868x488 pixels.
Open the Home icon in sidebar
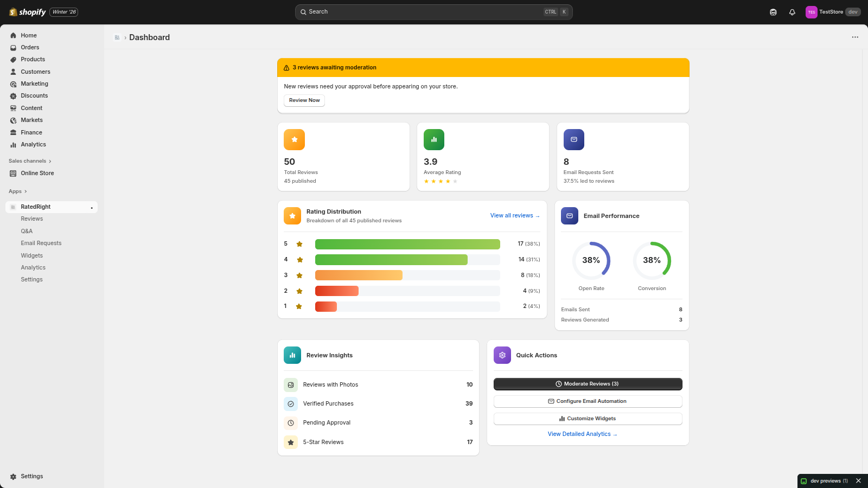point(13,35)
